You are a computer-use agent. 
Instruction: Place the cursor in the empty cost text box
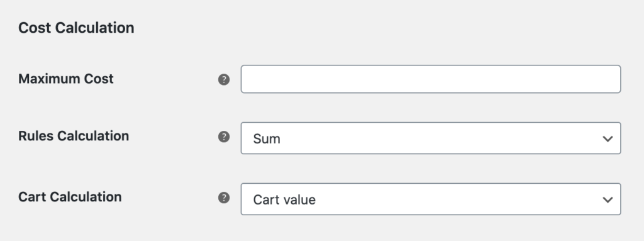430,79
